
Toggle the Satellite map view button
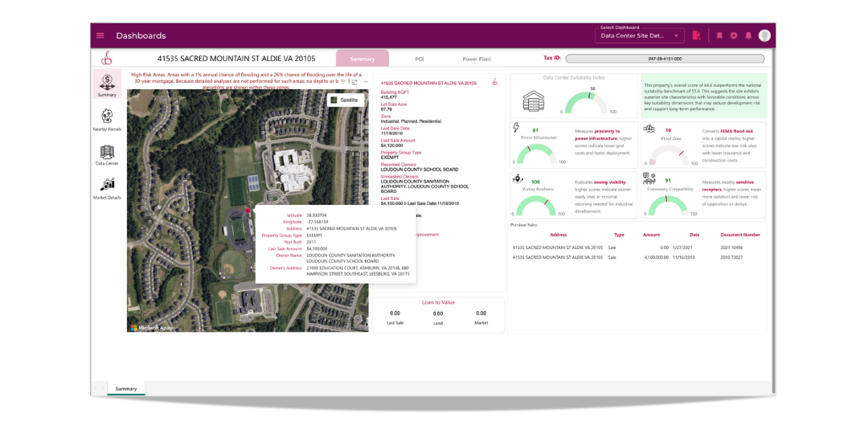[345, 100]
